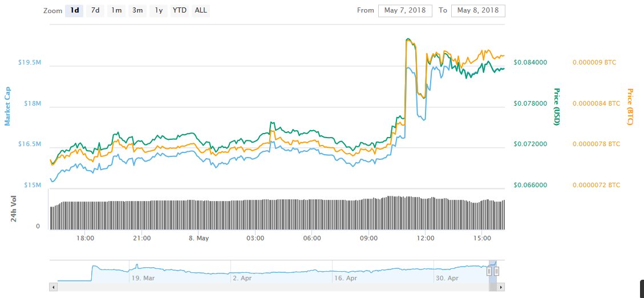Click the 12:00 time axis label
644x298 pixels.
(426, 238)
